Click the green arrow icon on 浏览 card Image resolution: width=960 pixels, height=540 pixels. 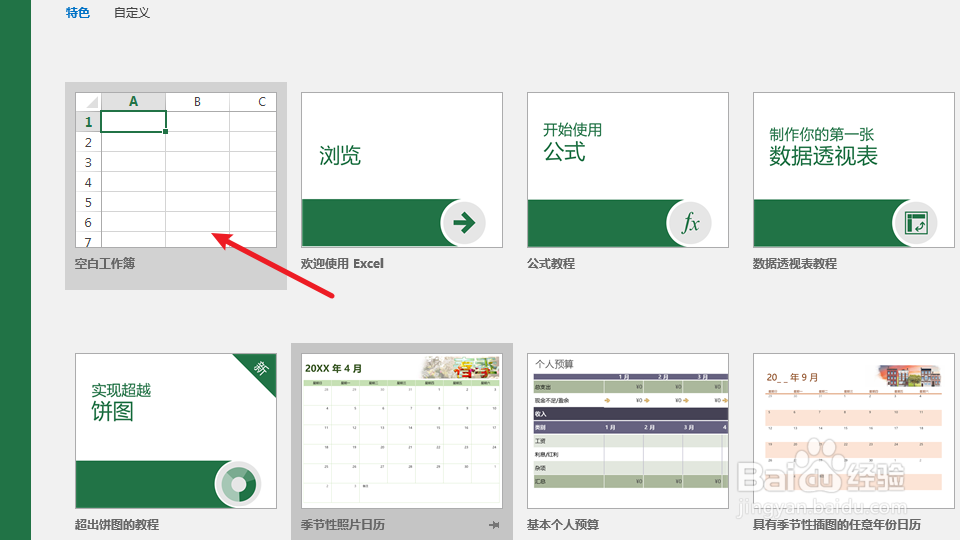pyautogui.click(x=463, y=223)
